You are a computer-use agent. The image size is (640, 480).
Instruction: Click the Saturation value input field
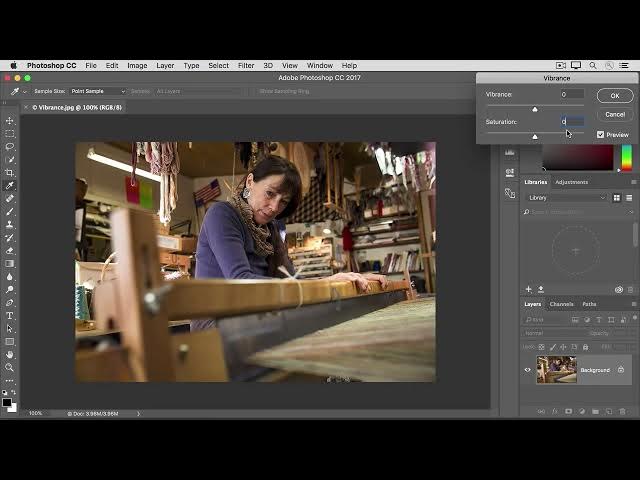point(571,122)
